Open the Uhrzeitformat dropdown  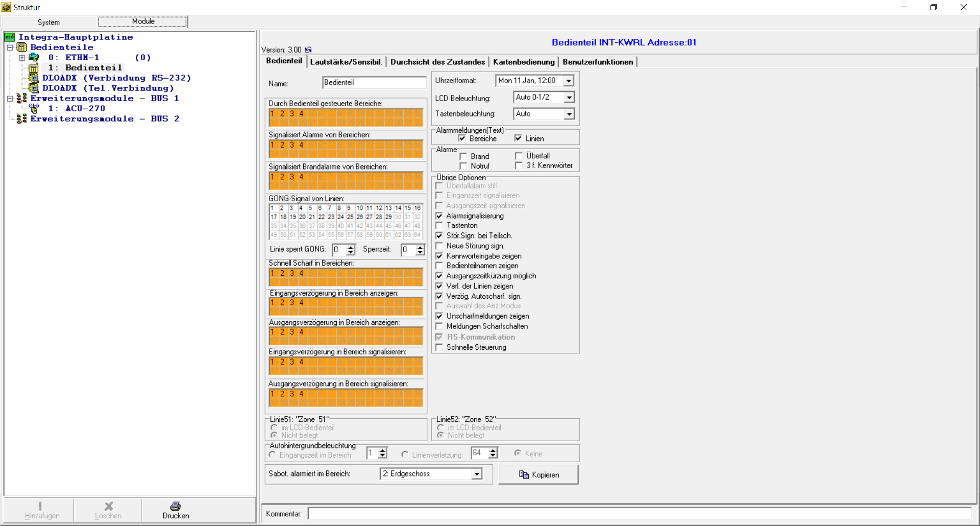point(569,81)
